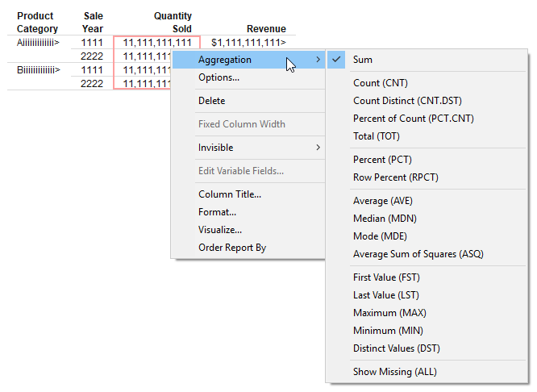
Task: Click the first 11,111,111,111 quantity cell
Action: (x=157, y=43)
